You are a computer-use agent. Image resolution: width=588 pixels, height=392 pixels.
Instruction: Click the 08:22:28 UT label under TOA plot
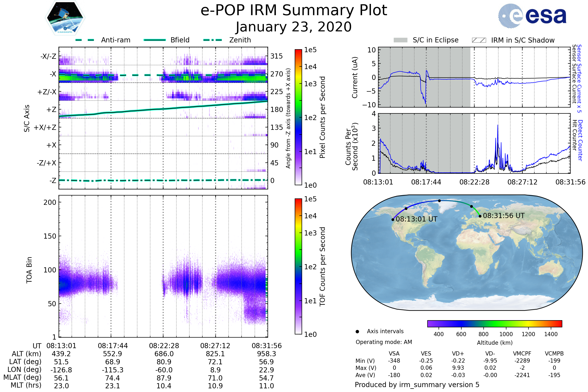tap(164, 346)
